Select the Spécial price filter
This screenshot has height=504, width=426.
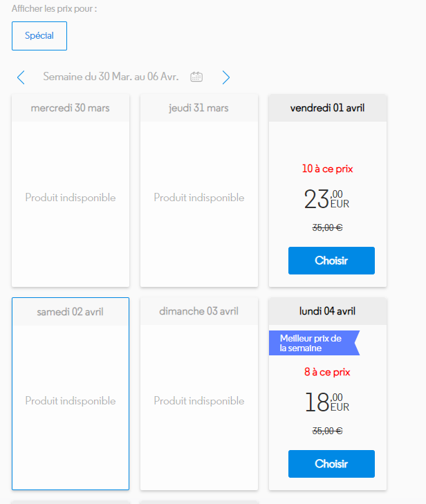pyautogui.click(x=39, y=36)
